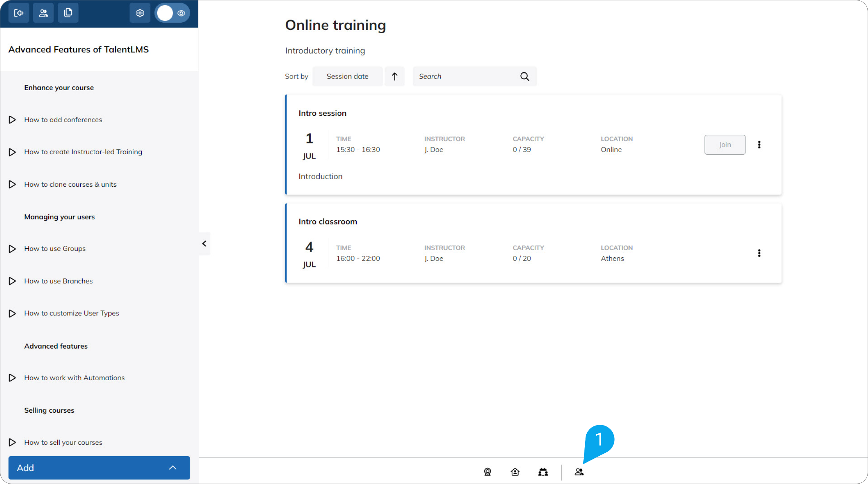868x484 pixels.
Task: Reverse sort order with the arrow control
Action: 394,76
